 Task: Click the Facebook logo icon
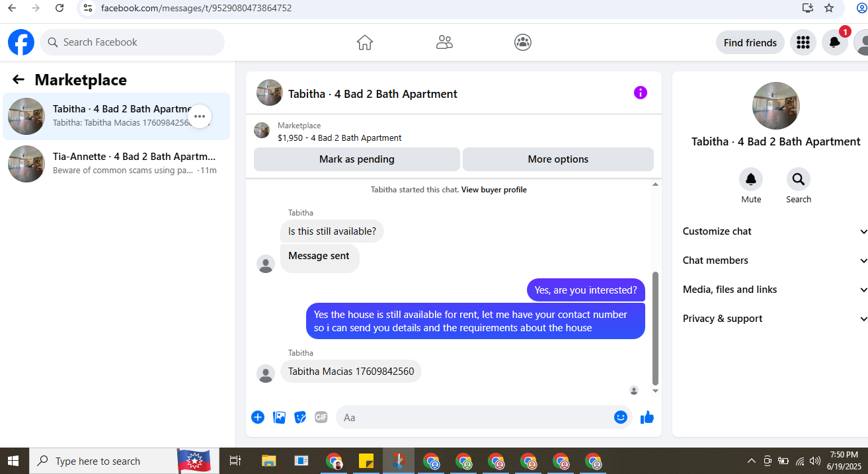21,42
